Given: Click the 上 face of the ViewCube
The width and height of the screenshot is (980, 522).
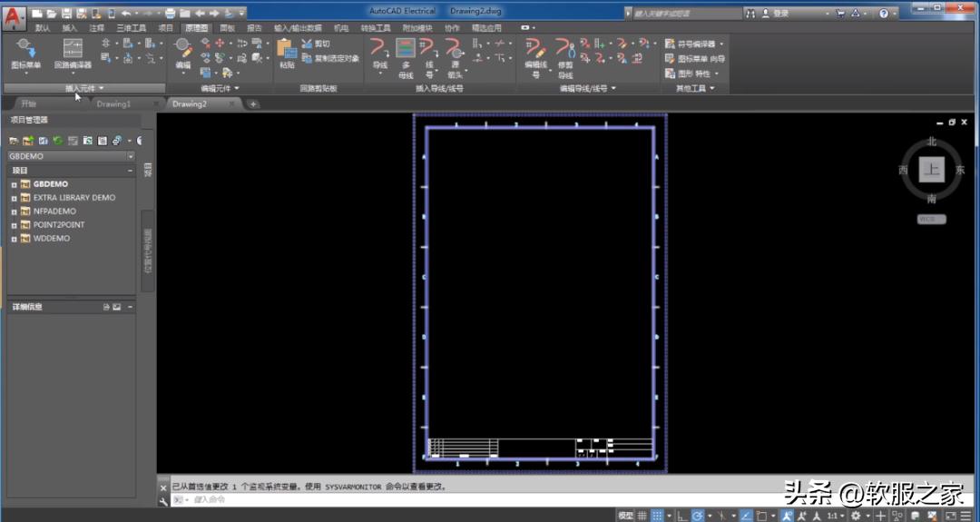Looking at the screenshot, I should (931, 170).
